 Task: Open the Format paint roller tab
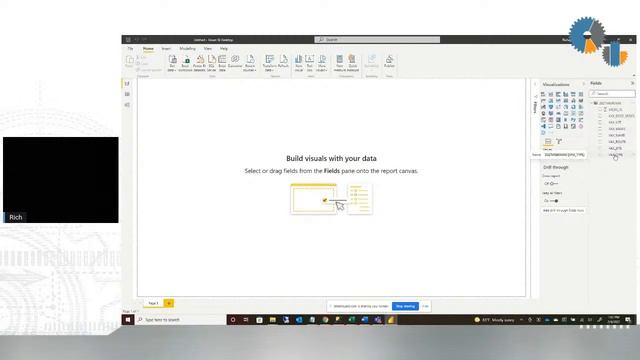tap(559, 141)
